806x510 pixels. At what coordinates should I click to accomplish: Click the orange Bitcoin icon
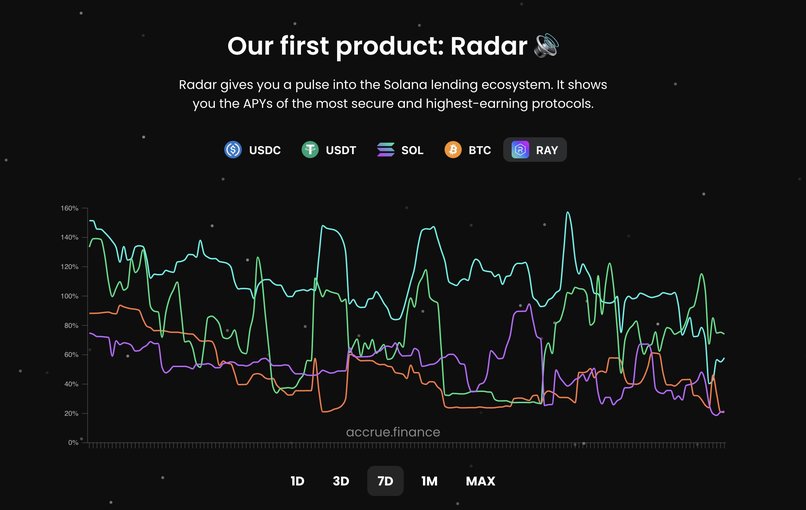pos(453,150)
